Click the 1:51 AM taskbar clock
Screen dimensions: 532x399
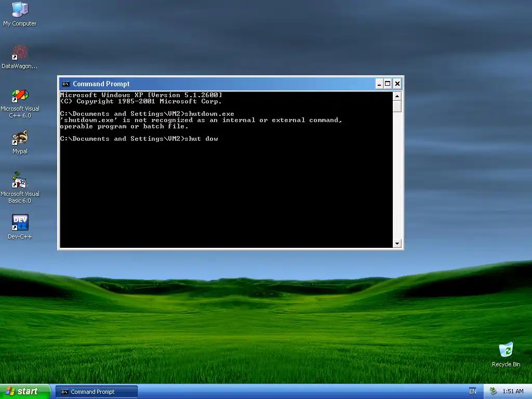[513, 391]
